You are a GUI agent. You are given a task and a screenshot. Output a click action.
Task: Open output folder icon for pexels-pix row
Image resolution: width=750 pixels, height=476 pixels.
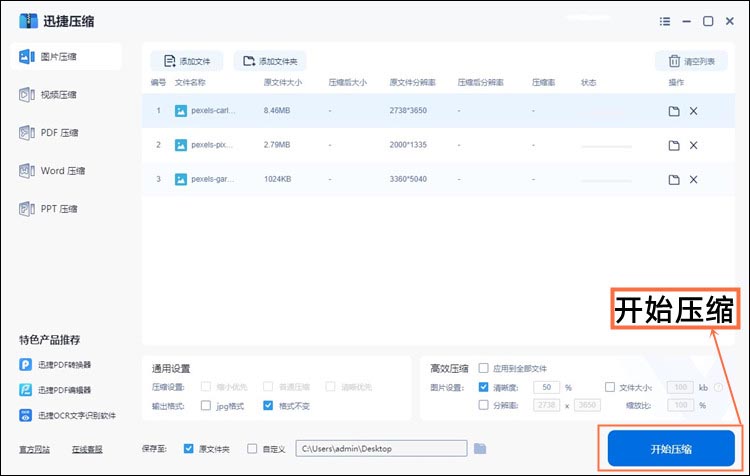(x=674, y=145)
